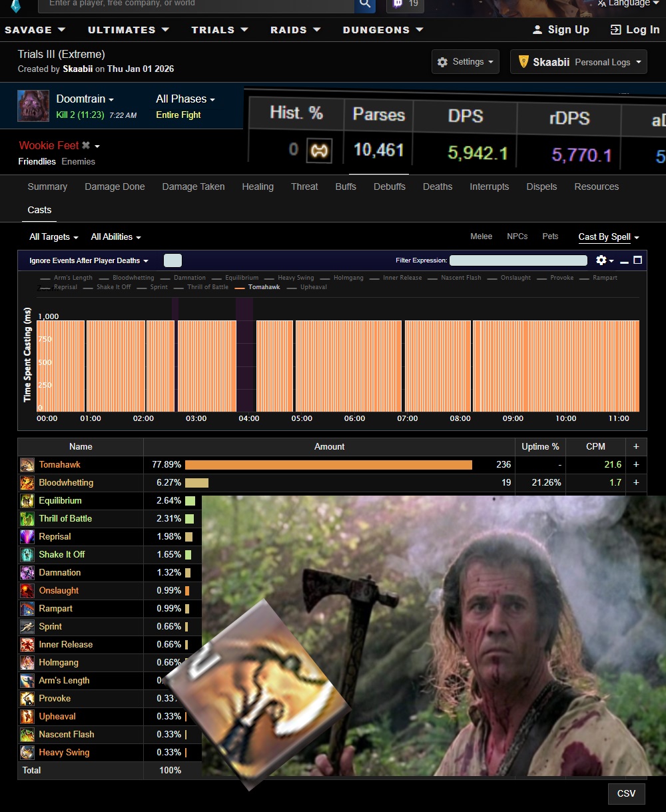Click the Inner Release ability icon
The height and width of the screenshot is (812, 666).
tap(27, 645)
